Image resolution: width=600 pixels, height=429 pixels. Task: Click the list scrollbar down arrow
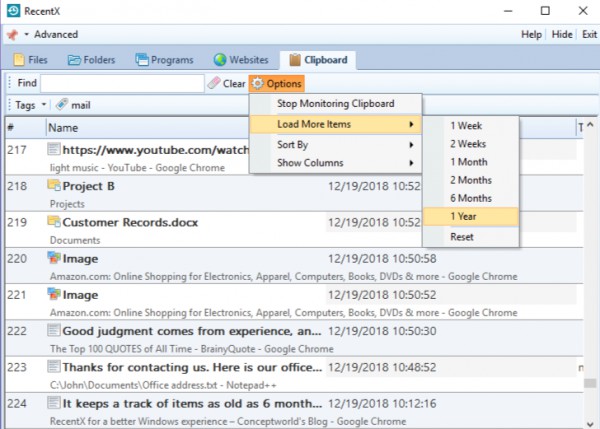click(x=590, y=424)
